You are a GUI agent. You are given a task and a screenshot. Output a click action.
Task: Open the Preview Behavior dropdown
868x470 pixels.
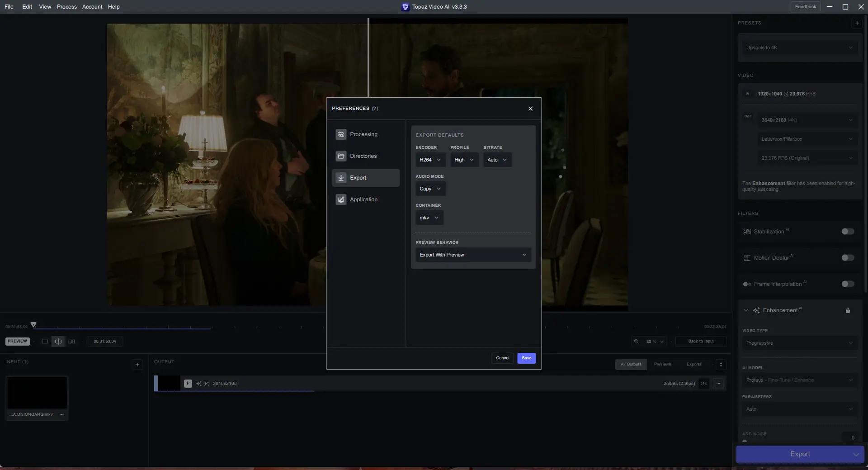pos(473,255)
